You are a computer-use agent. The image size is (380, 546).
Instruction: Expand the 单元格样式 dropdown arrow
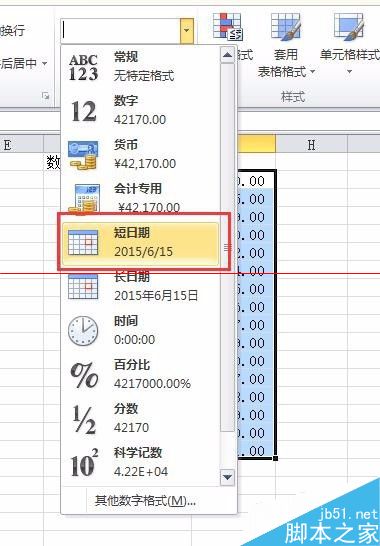point(349,72)
